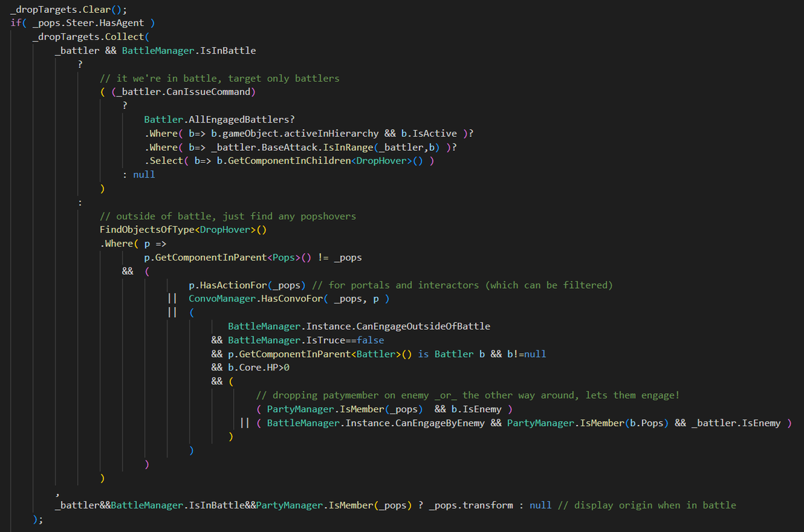Click PartyManager.IsMember(_pops) && b.IsEnemy line
The height and width of the screenshot is (532, 804).
(x=385, y=409)
